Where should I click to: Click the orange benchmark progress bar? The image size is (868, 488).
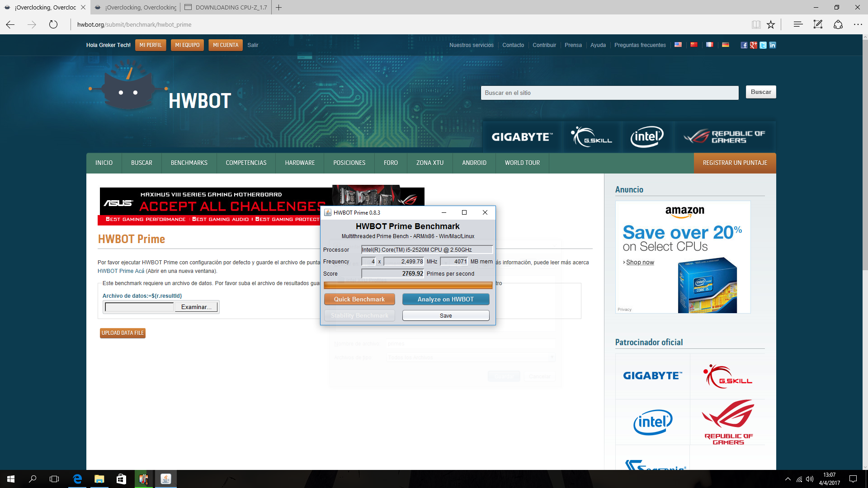(408, 285)
